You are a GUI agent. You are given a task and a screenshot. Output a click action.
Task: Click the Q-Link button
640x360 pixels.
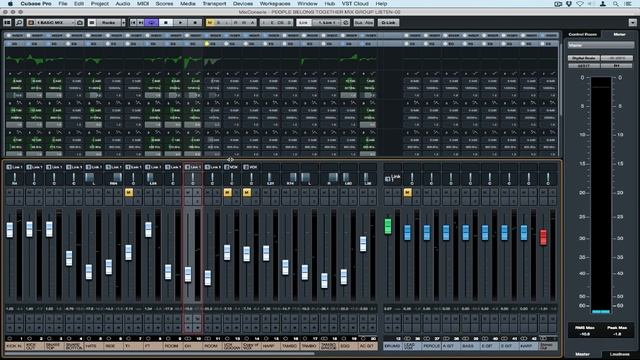coord(388,22)
